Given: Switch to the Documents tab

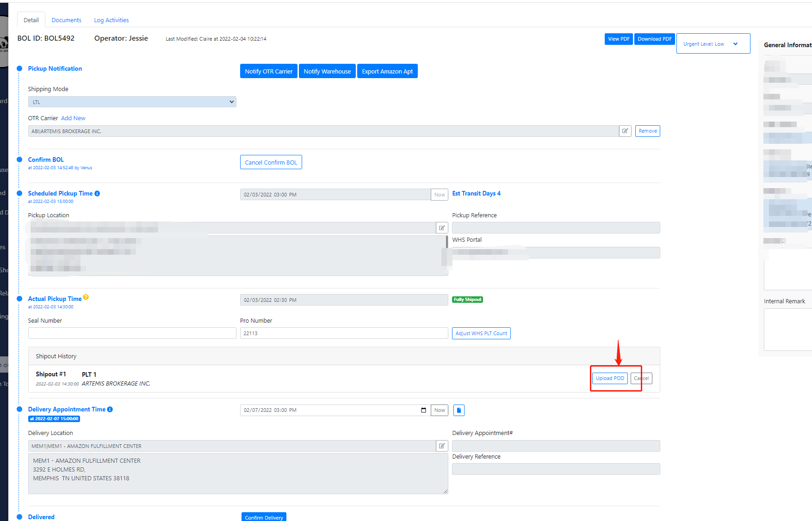Looking at the screenshot, I should [x=66, y=20].
